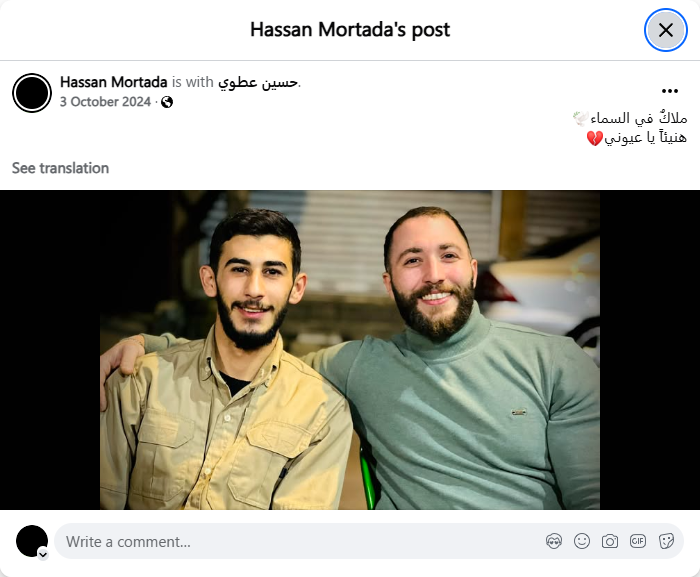Attach a photo using the camera icon

click(x=610, y=541)
